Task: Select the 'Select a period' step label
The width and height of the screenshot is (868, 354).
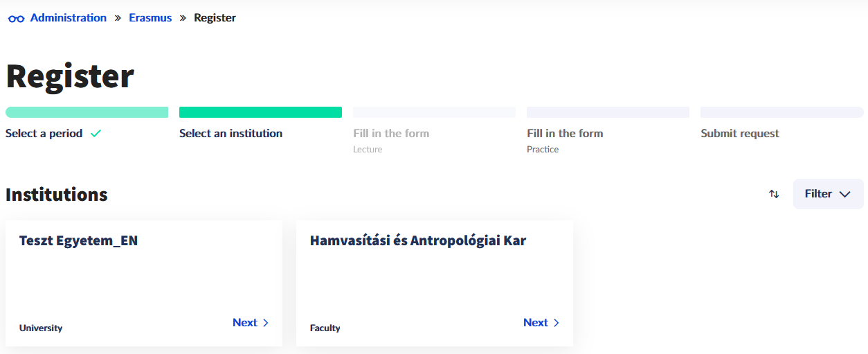Action: (x=44, y=134)
